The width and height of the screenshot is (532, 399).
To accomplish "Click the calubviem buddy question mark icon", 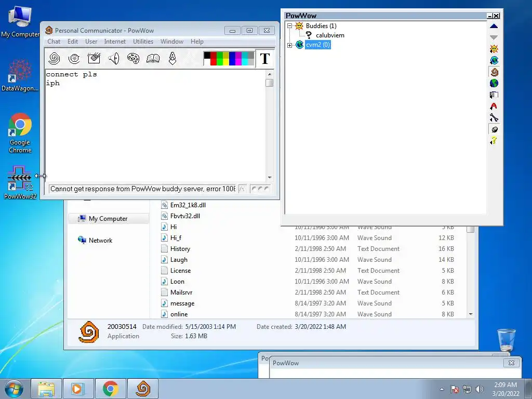I will pyautogui.click(x=309, y=35).
